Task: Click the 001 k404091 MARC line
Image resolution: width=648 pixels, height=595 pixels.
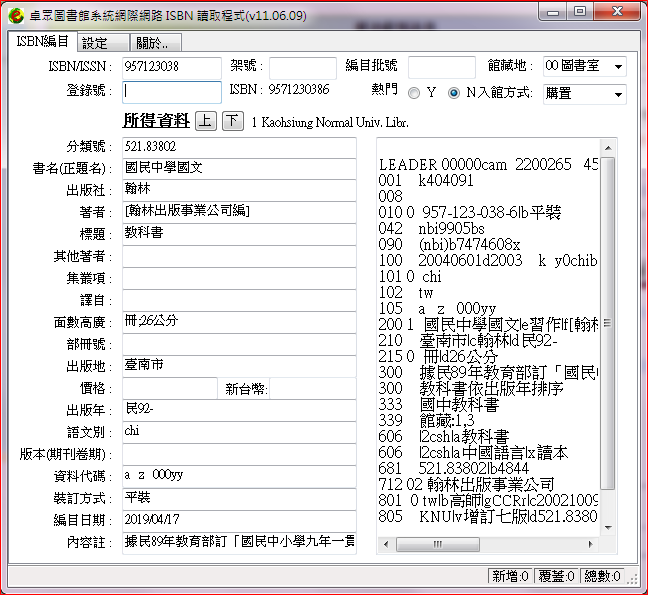Action: coord(426,181)
